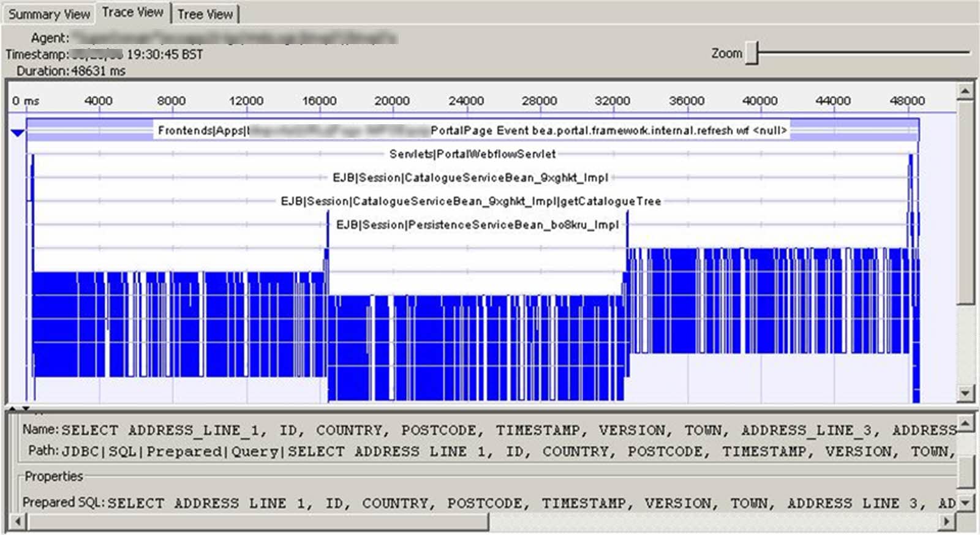Click the trace scroll up arrow
Image resolution: width=980 pixels, height=535 pixels.
click(965, 91)
